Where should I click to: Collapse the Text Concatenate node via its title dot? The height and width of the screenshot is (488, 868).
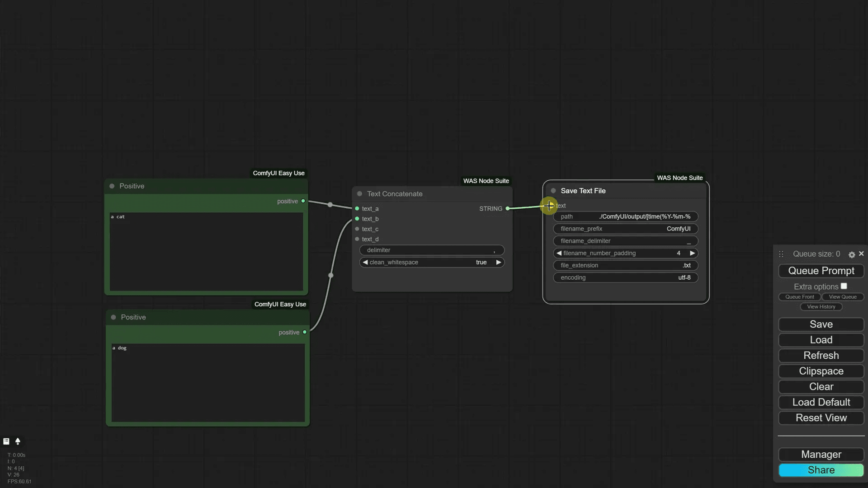click(x=359, y=193)
